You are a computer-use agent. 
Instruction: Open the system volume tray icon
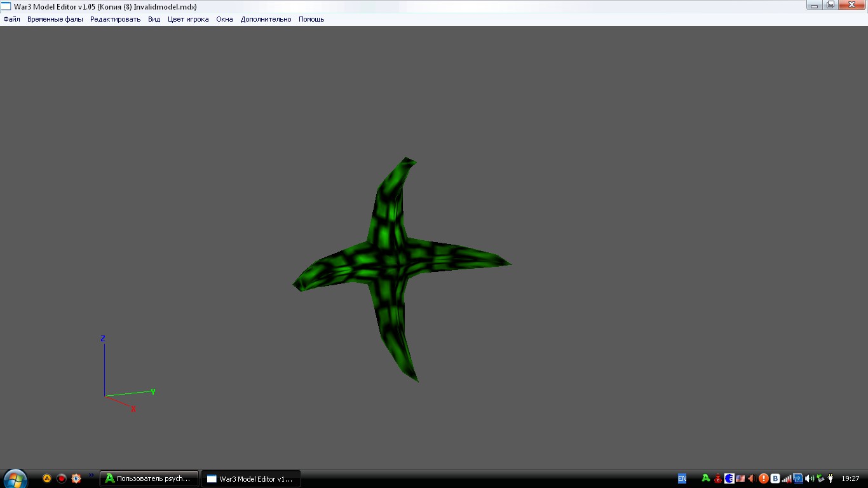click(810, 478)
